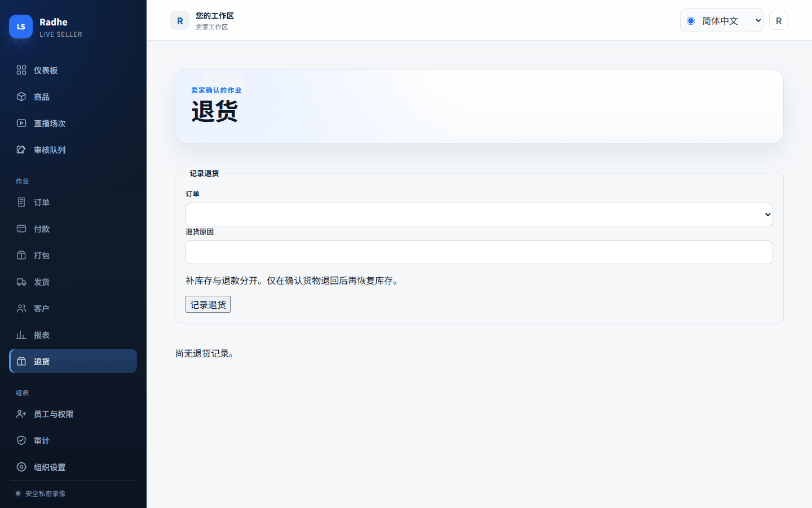Focus the 退货原因 input field
The width and height of the screenshot is (812, 508).
pos(479,252)
